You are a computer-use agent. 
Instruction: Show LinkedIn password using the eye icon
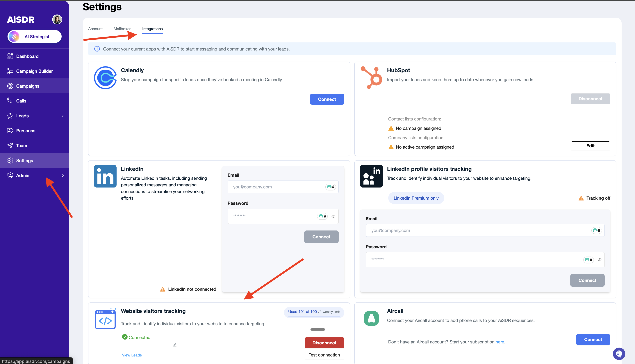tap(333, 216)
